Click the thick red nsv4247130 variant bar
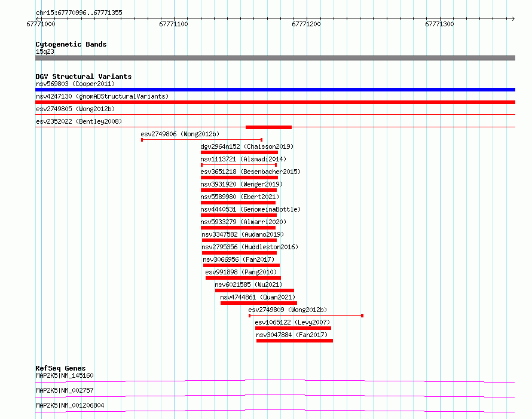This screenshot has width=532, height=419. tap(275, 102)
